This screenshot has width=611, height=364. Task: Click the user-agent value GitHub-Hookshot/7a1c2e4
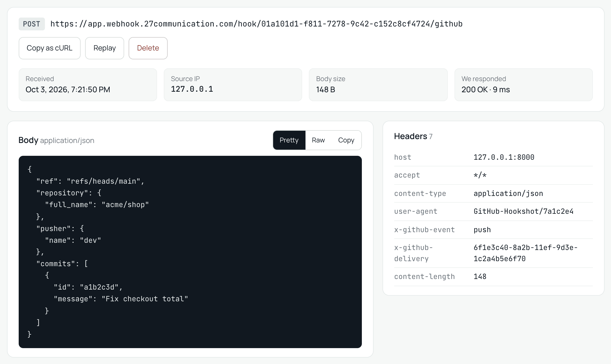(x=523, y=211)
